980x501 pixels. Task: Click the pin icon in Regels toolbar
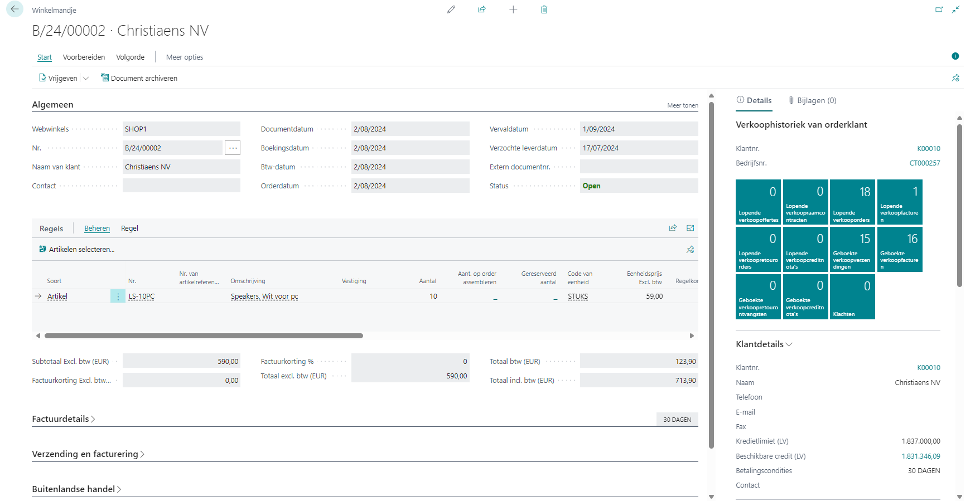(690, 250)
